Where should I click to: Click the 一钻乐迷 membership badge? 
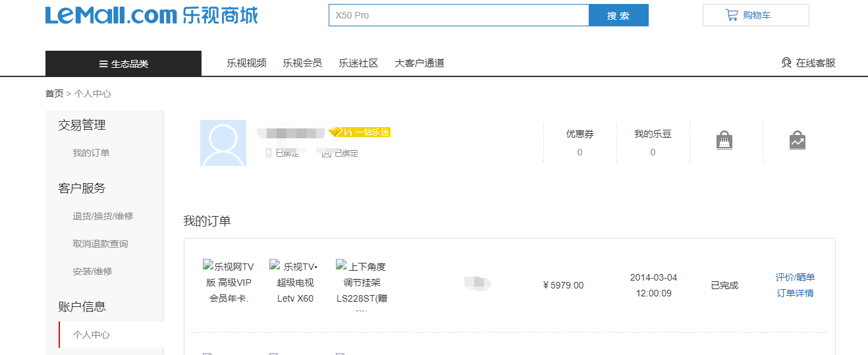360,132
